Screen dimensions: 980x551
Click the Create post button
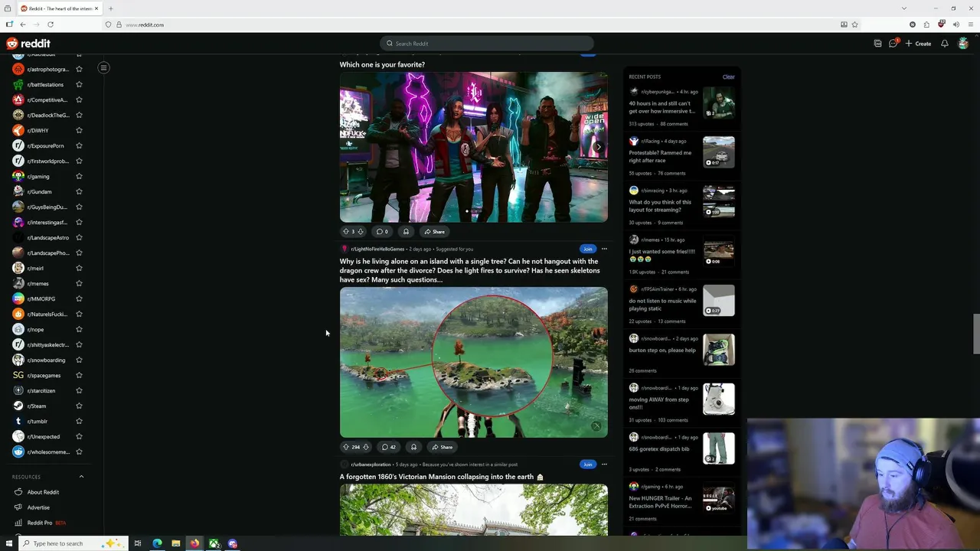pos(919,44)
